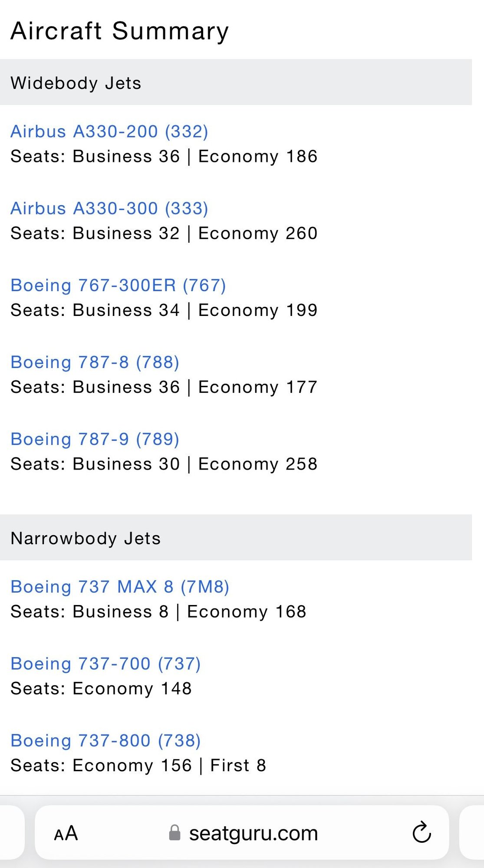Reload the page in Safari
The width and height of the screenshot is (484, 868).
[x=421, y=832]
